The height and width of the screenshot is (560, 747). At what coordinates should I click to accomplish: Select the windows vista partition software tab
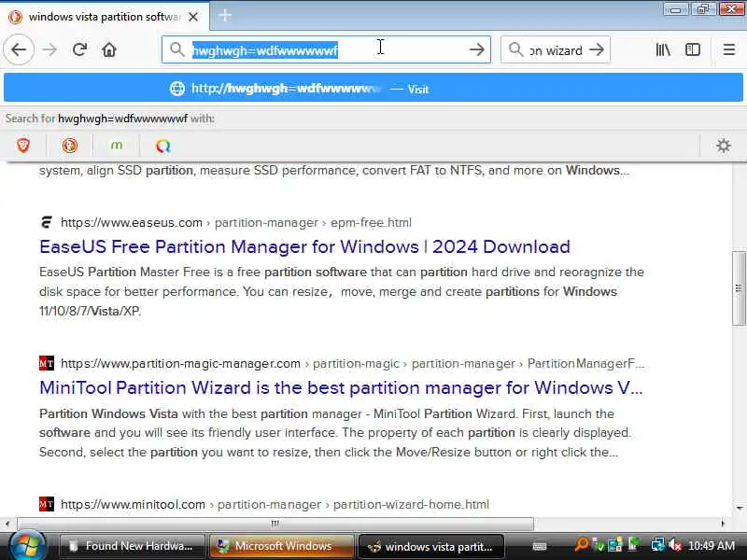[105, 17]
